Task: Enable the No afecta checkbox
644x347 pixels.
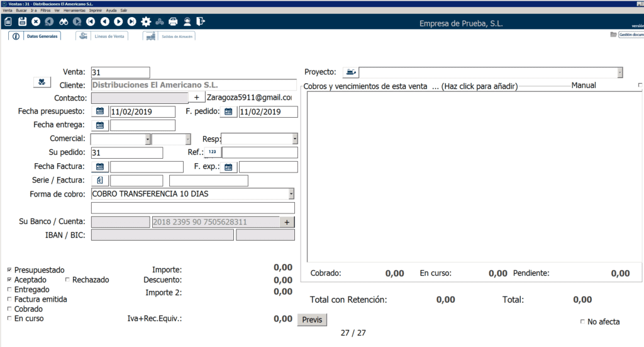Action: (582, 322)
